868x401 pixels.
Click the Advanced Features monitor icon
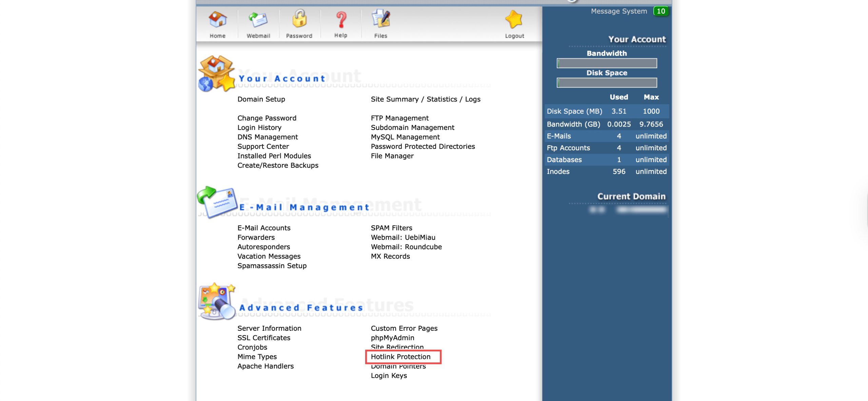(216, 301)
